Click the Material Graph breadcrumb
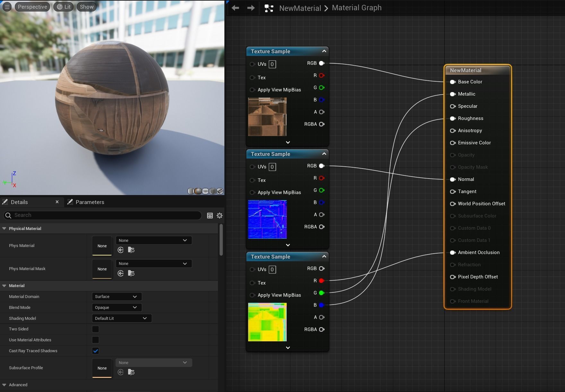The image size is (565, 392). tap(357, 8)
